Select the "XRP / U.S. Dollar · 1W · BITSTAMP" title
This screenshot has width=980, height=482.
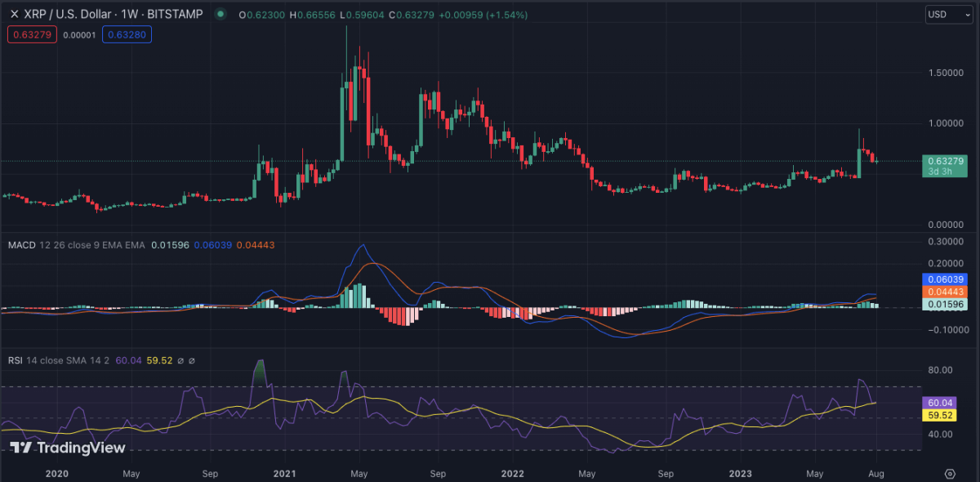(x=114, y=15)
